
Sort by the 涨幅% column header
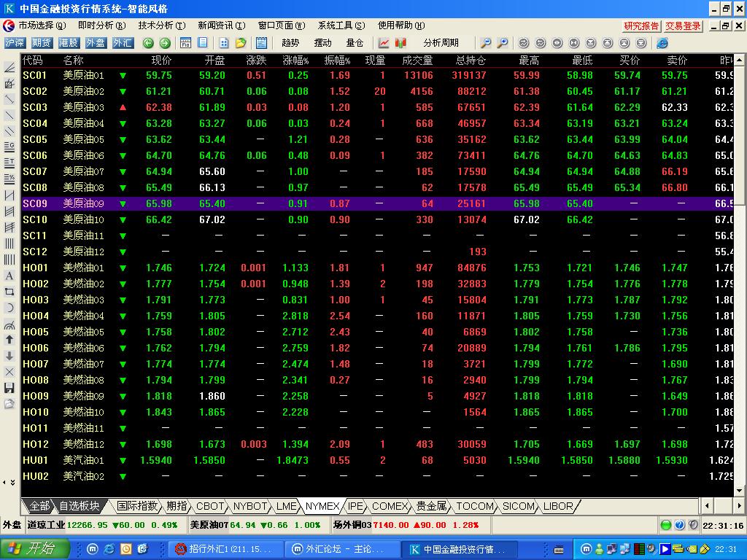(x=295, y=61)
